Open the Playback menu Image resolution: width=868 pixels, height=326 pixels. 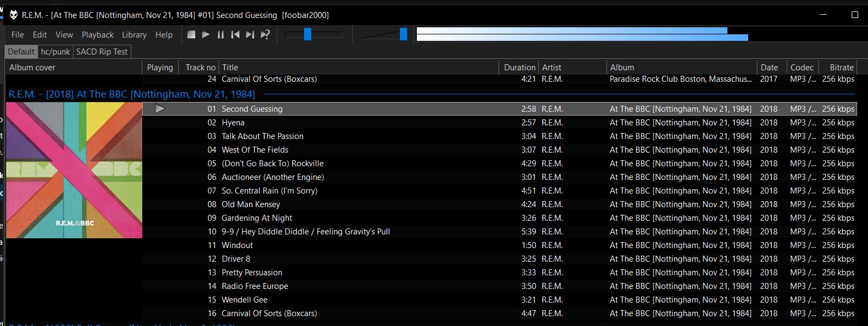(98, 34)
